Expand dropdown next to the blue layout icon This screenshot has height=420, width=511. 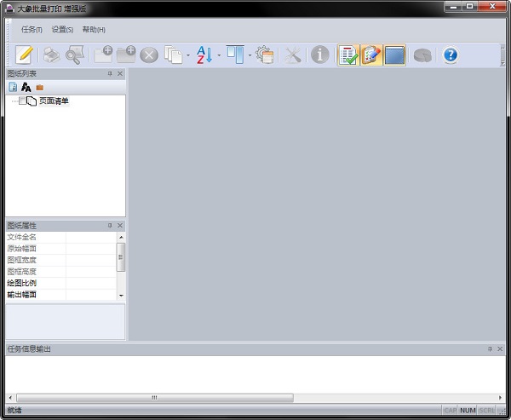(250, 56)
